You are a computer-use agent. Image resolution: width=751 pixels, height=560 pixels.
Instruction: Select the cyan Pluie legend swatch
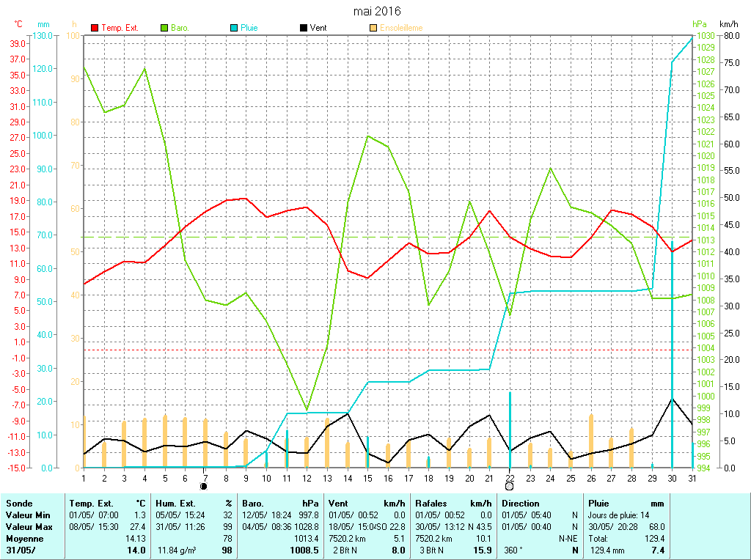click(234, 28)
